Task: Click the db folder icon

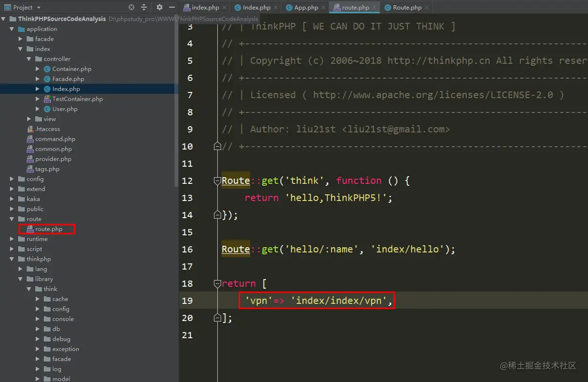Action: [47, 329]
